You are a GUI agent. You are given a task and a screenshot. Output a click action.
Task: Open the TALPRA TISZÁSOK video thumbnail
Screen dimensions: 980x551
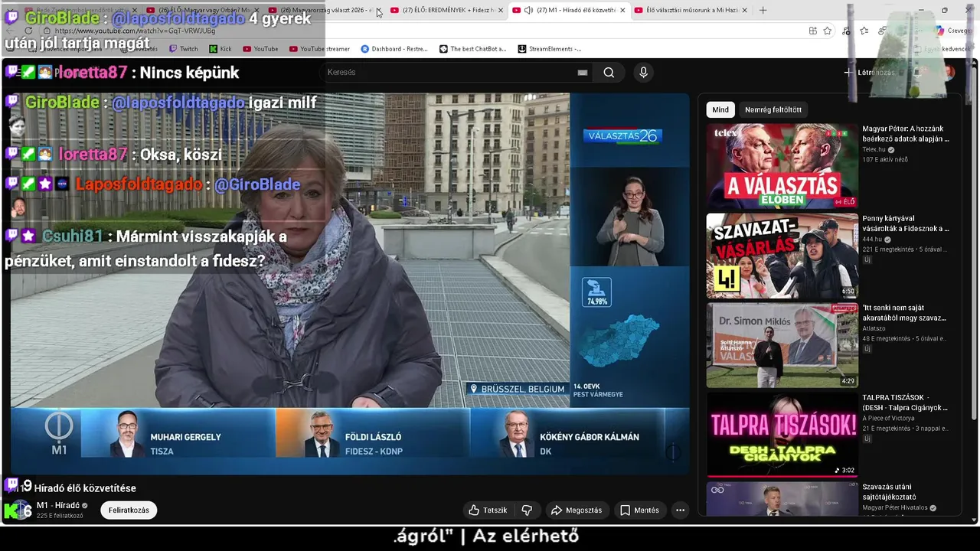(x=782, y=435)
